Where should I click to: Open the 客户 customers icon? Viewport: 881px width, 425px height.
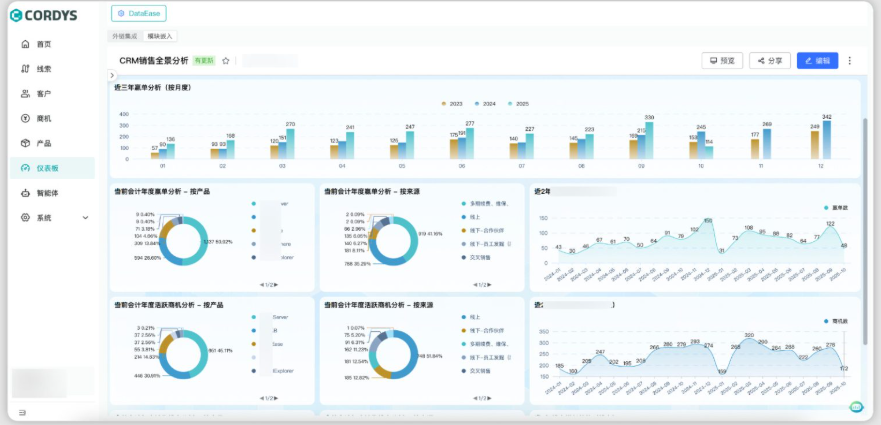point(25,94)
